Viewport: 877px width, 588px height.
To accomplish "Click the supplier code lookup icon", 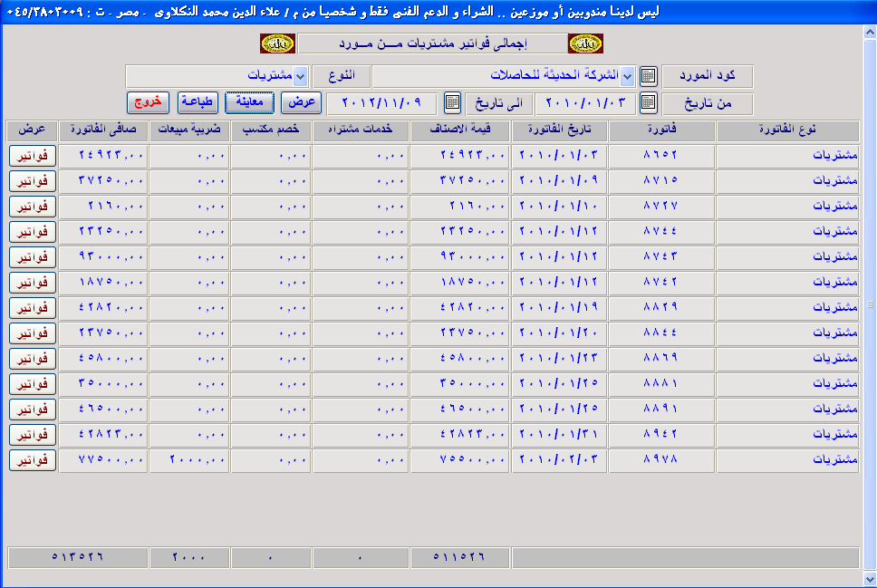I will tap(648, 76).
